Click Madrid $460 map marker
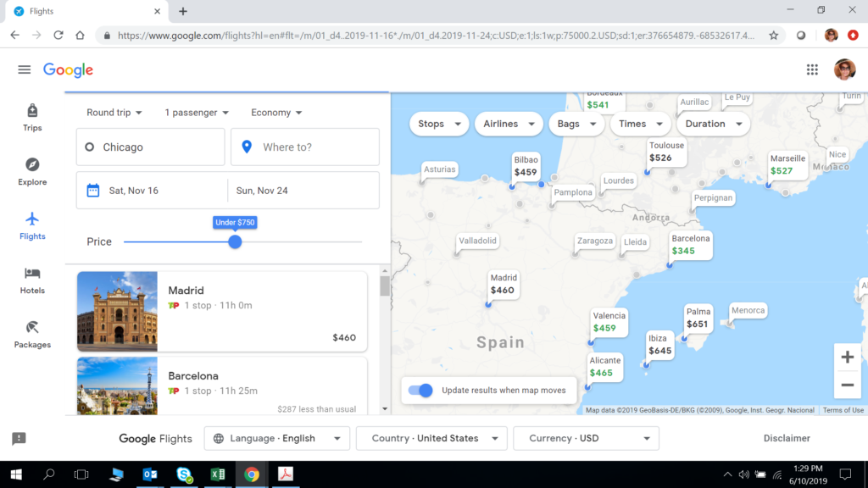 coord(503,284)
